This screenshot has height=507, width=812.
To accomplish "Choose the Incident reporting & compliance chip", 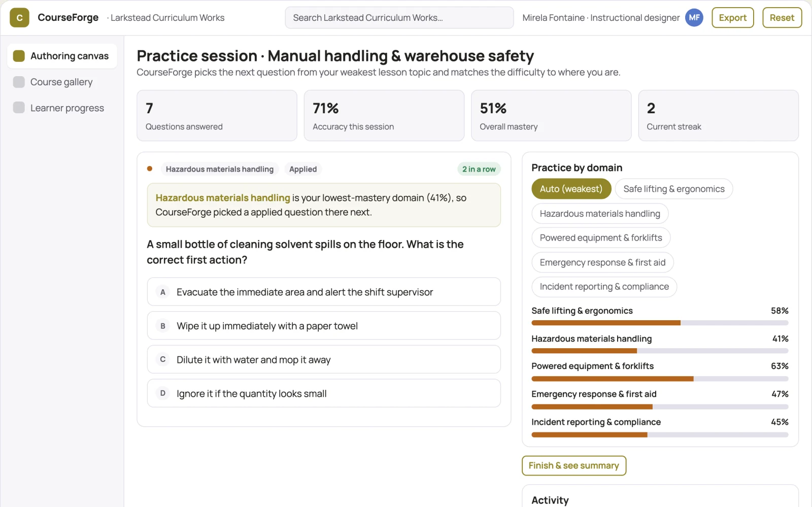I will [604, 287].
